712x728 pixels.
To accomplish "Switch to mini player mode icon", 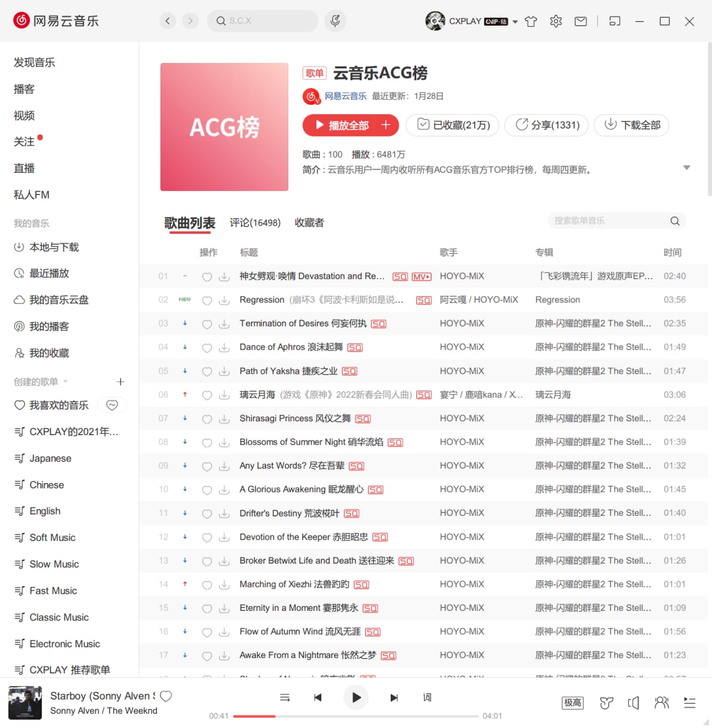I will [x=615, y=22].
